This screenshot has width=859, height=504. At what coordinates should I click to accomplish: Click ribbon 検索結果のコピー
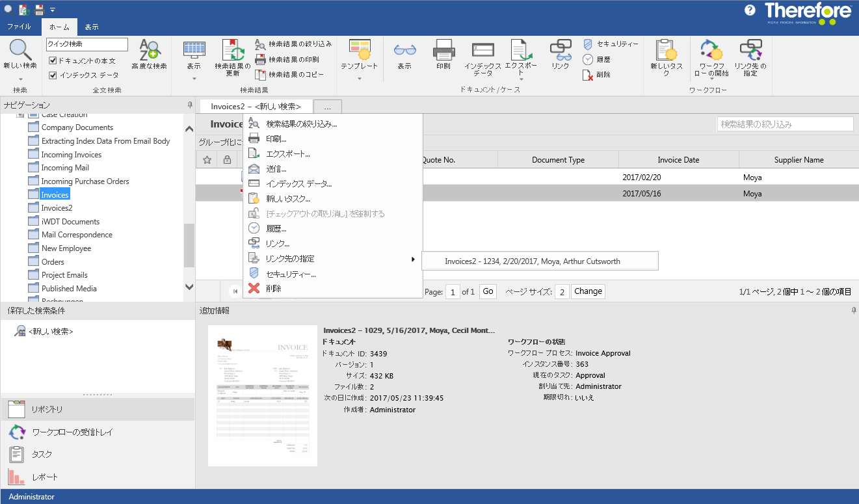pyautogui.click(x=289, y=74)
